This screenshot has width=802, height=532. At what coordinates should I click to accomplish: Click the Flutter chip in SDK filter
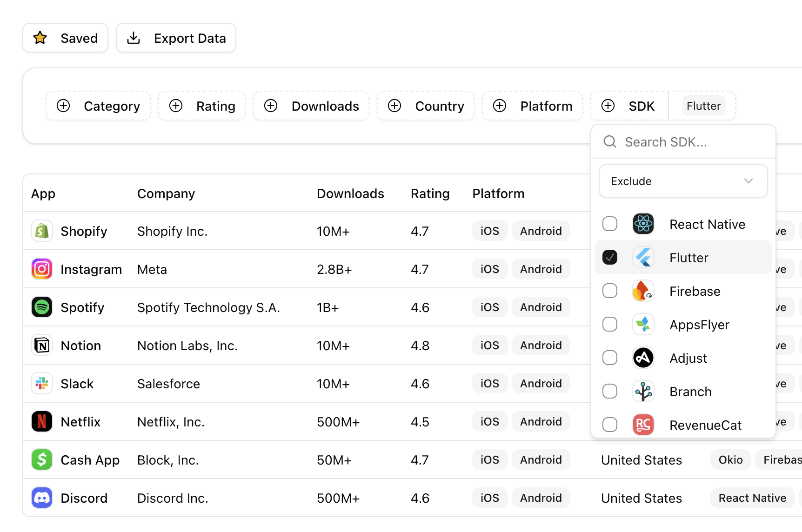[703, 106]
